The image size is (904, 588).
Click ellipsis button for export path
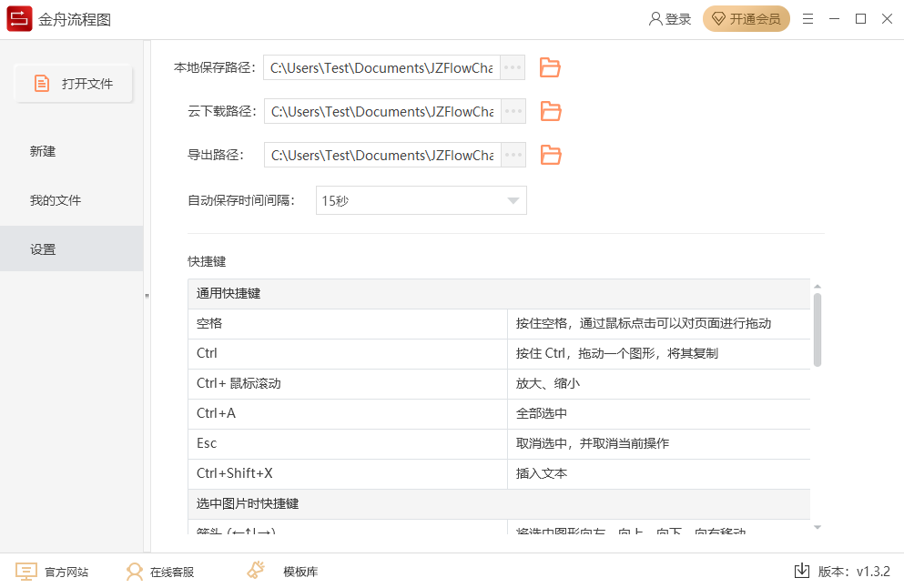pyautogui.click(x=513, y=155)
